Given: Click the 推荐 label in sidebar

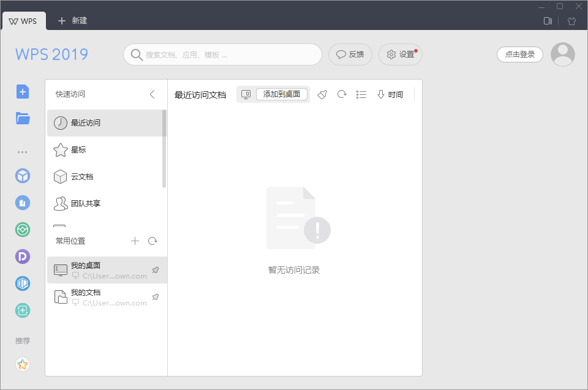Looking at the screenshot, I should click(x=23, y=341).
